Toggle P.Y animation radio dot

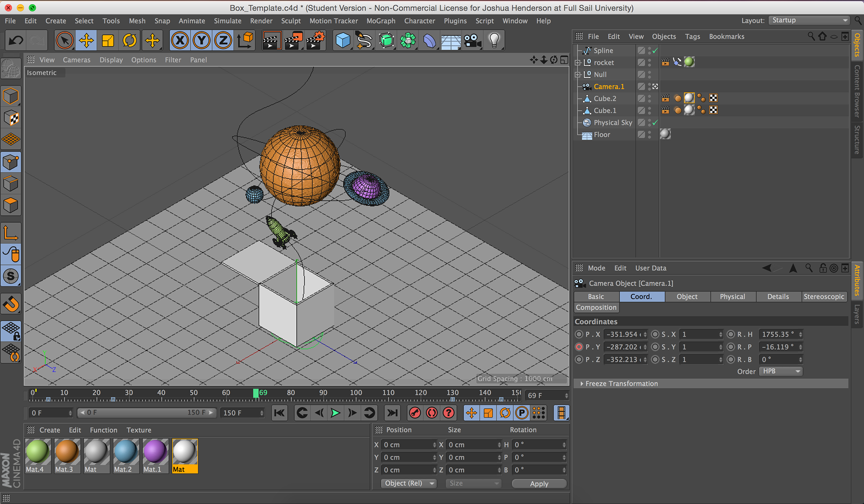pos(579,347)
